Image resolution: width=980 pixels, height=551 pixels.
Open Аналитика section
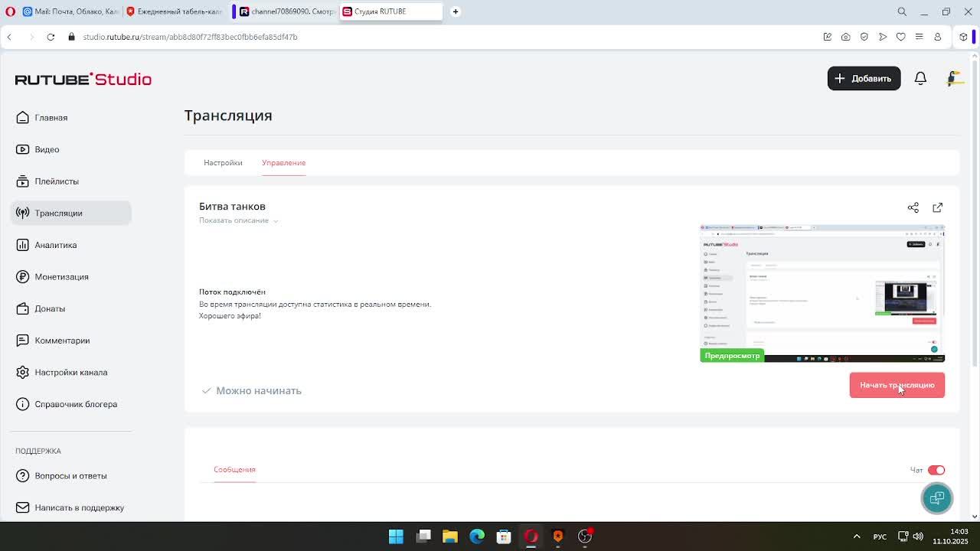pos(55,245)
